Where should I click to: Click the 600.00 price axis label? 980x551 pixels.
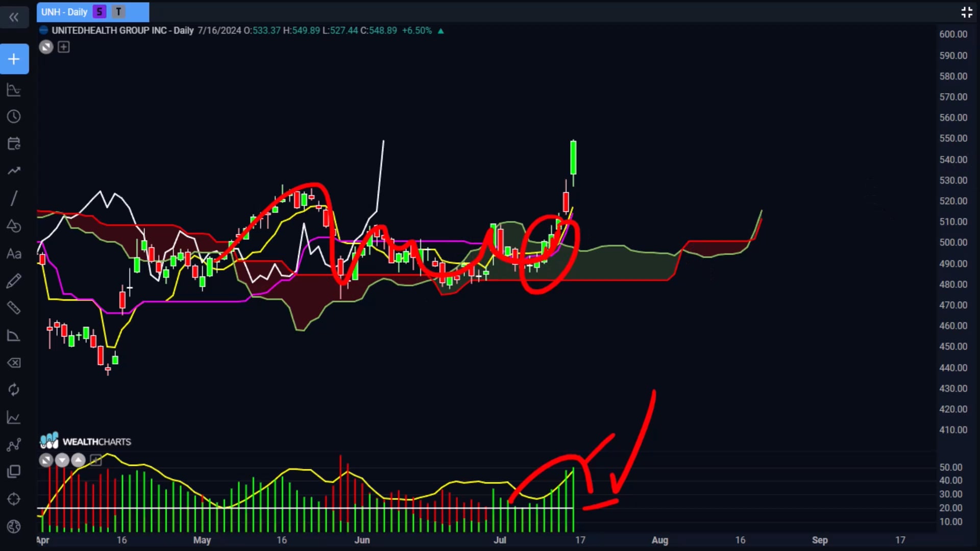953,34
